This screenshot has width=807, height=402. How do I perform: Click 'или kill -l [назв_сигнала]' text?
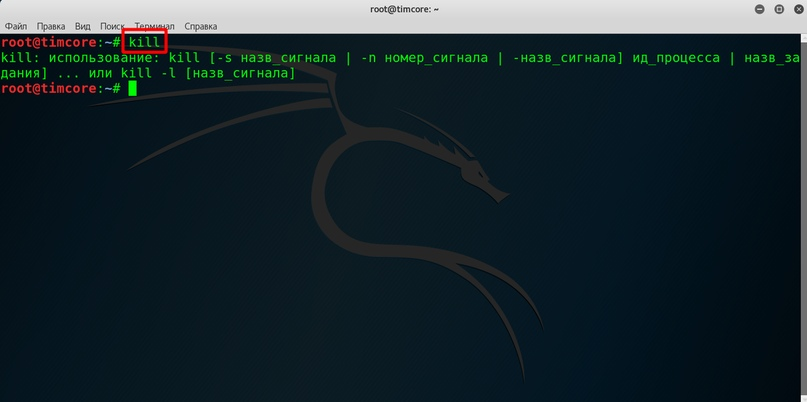(x=192, y=73)
